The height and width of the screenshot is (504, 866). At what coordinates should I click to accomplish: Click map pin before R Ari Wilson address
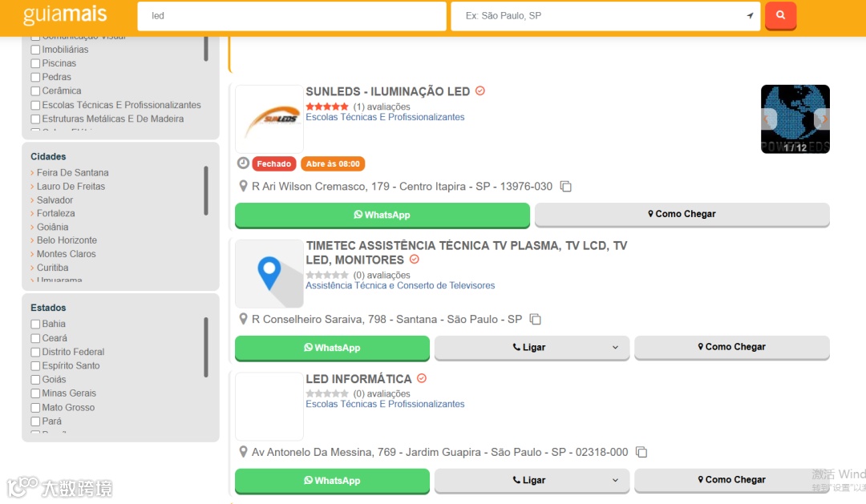(242, 186)
